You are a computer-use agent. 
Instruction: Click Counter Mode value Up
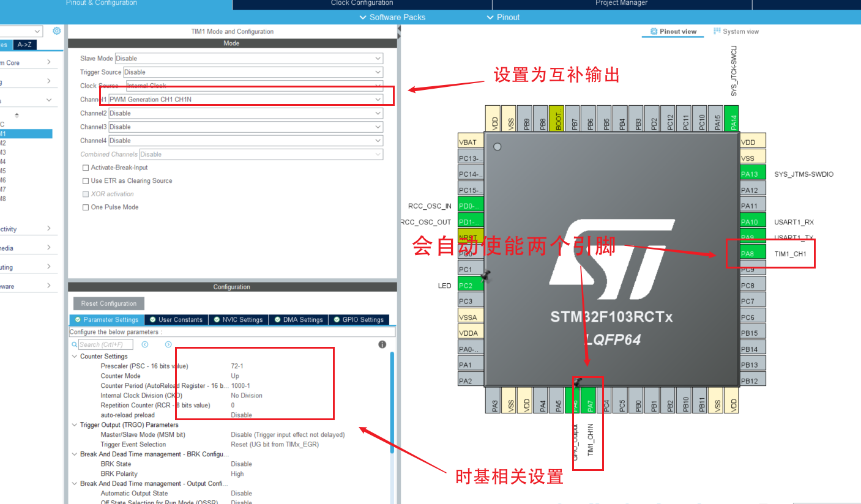235,376
